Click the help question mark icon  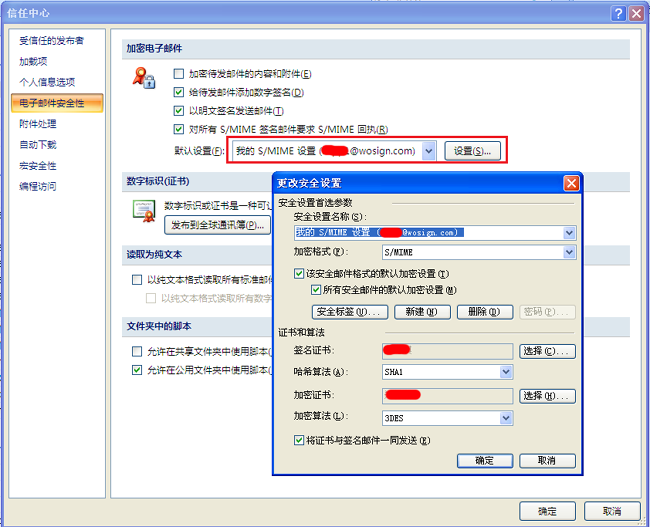[614, 13]
